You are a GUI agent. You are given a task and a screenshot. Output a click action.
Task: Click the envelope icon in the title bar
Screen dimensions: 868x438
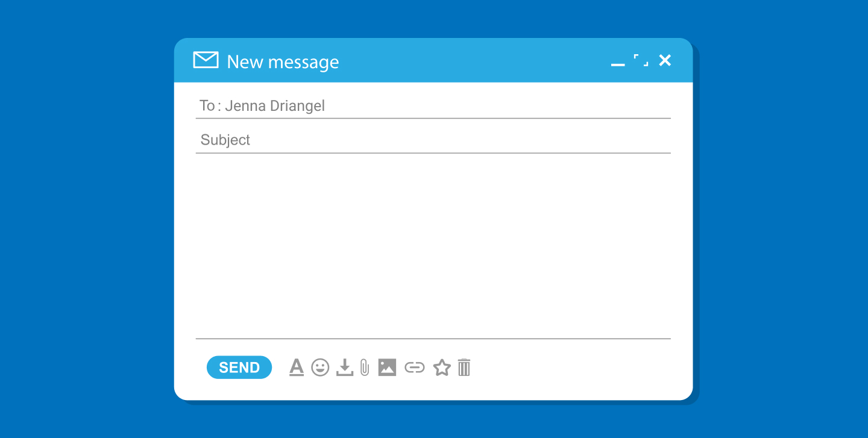pos(206,60)
